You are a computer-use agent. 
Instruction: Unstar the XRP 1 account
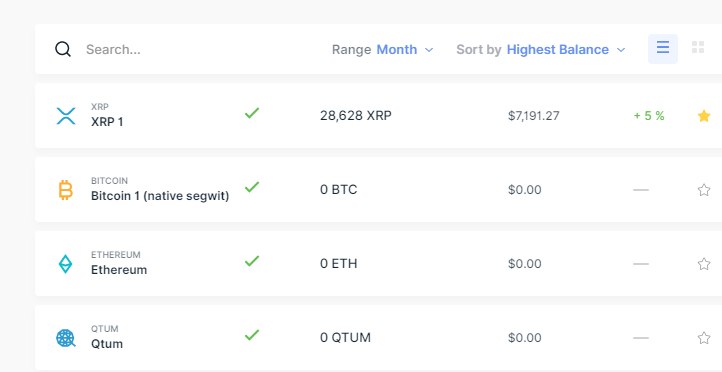(704, 116)
